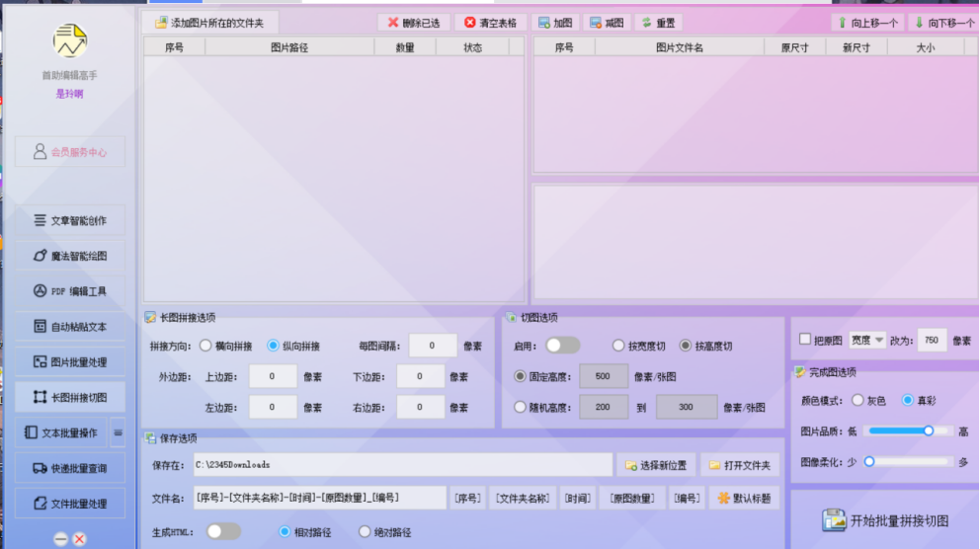Check the 把原图 checkbox
The height and width of the screenshot is (549, 980).
(805, 339)
